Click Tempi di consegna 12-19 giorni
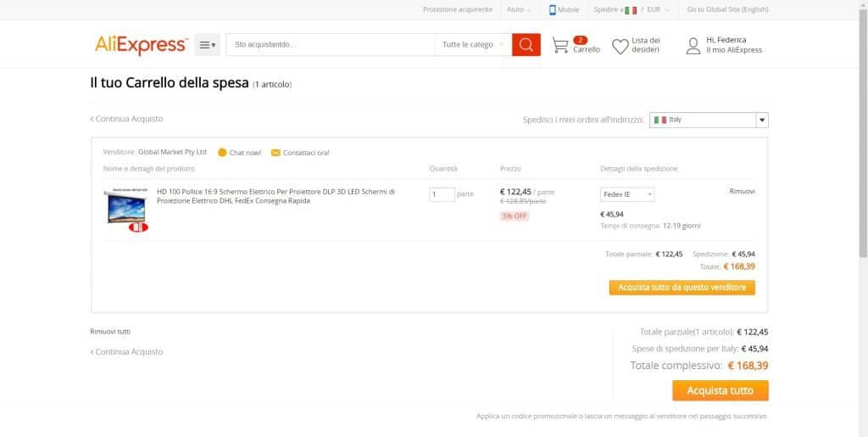The width and height of the screenshot is (868, 437). coord(650,226)
